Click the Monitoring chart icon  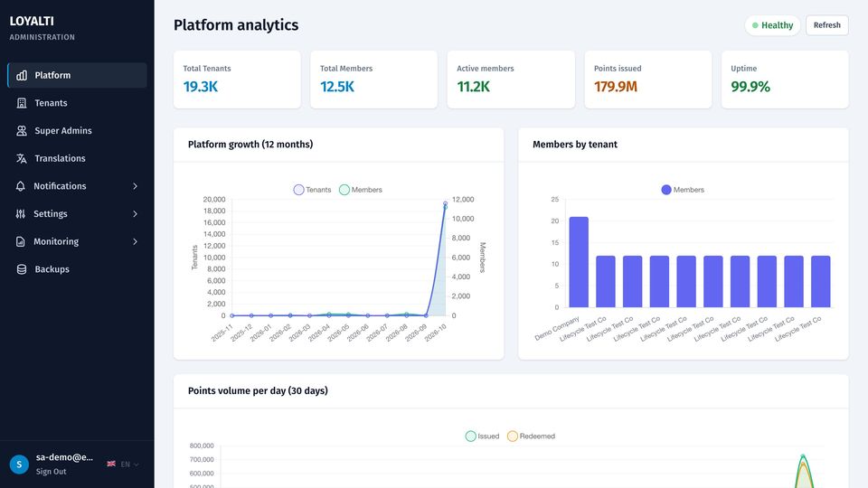[21, 241]
